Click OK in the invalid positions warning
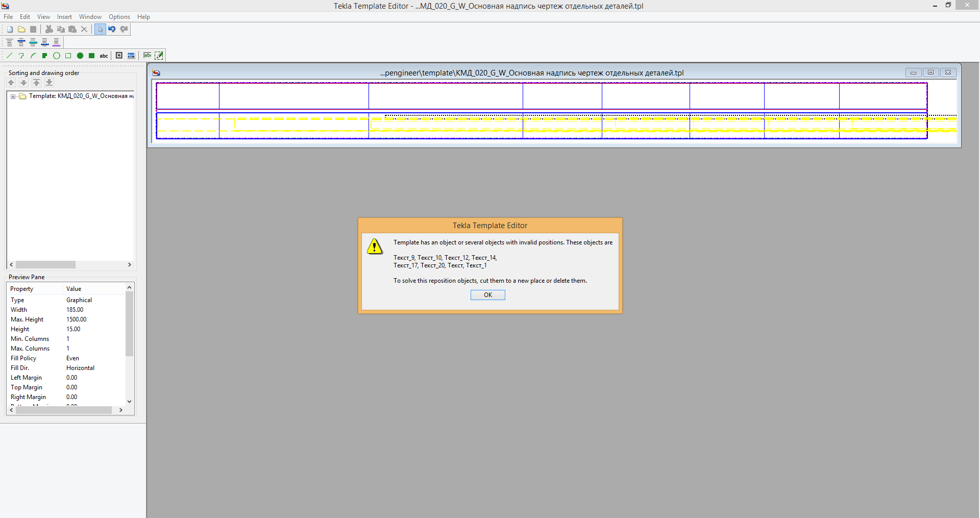 pos(488,295)
